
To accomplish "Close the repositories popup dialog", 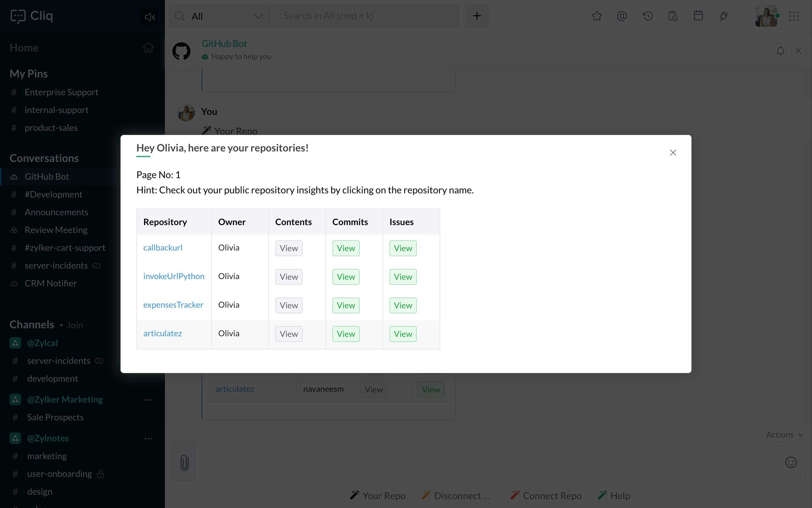I will (673, 153).
